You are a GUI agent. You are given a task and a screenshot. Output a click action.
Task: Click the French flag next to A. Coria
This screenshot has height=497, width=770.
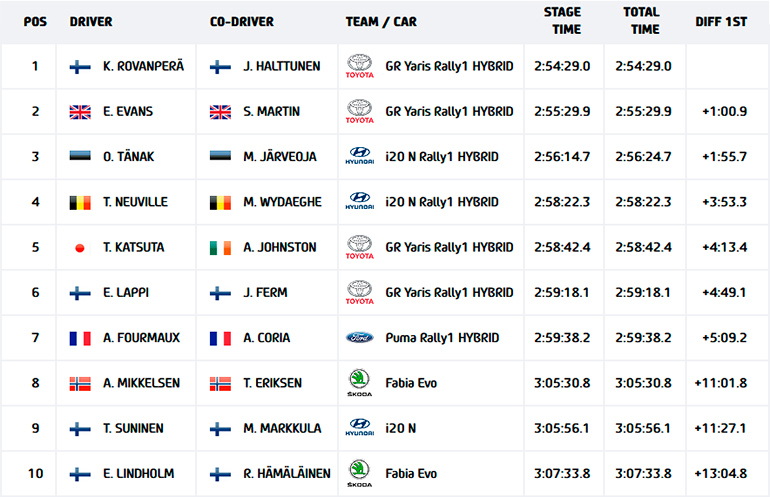click(x=220, y=338)
